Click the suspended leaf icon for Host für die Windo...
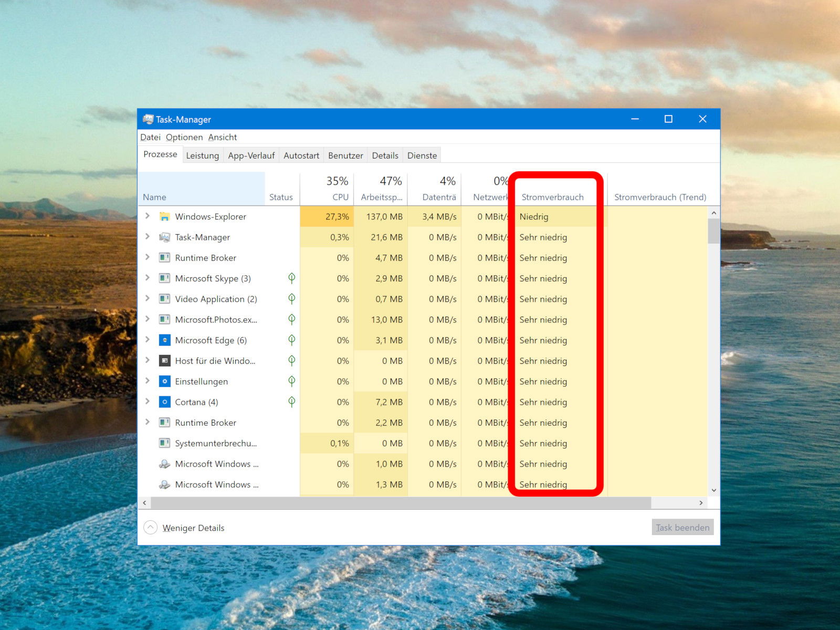The image size is (840, 630). (x=291, y=361)
